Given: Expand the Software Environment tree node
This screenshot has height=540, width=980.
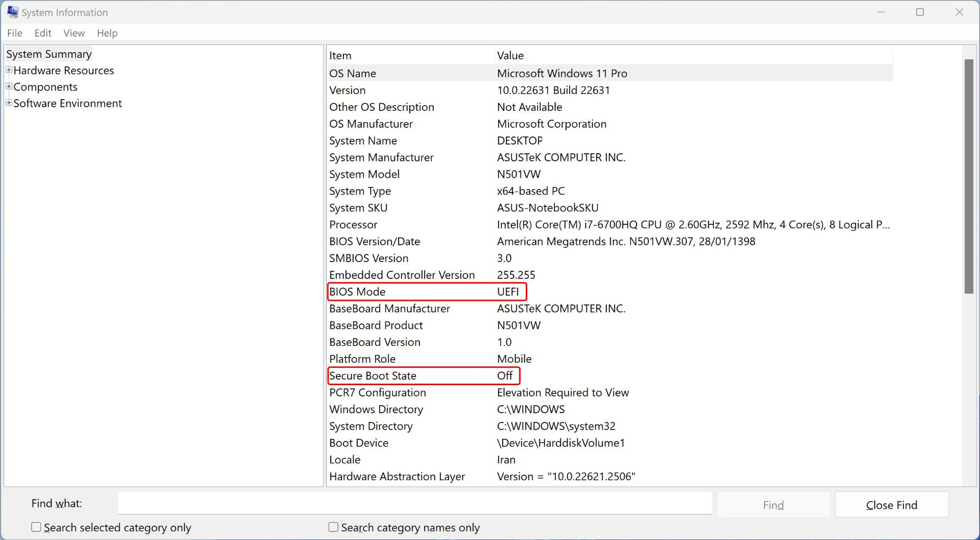Looking at the screenshot, I should (x=8, y=103).
